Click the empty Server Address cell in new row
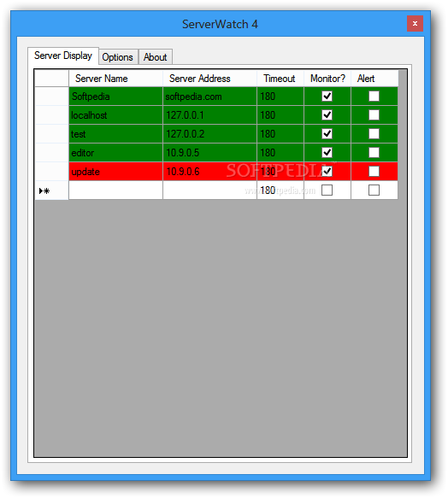The width and height of the screenshot is (448, 498). pos(209,190)
